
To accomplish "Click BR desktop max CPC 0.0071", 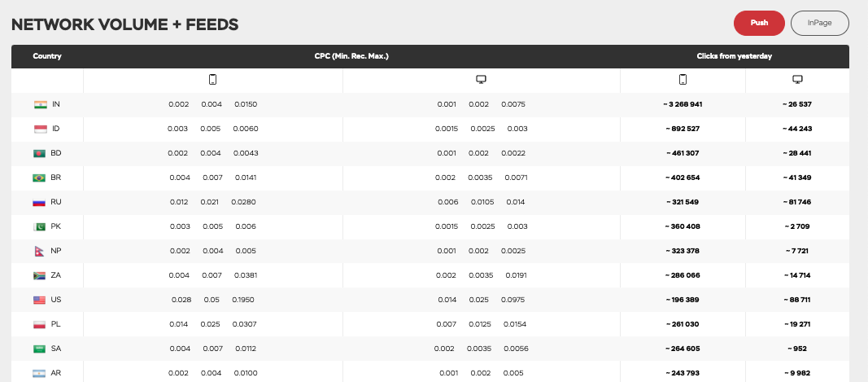I will 516,178.
